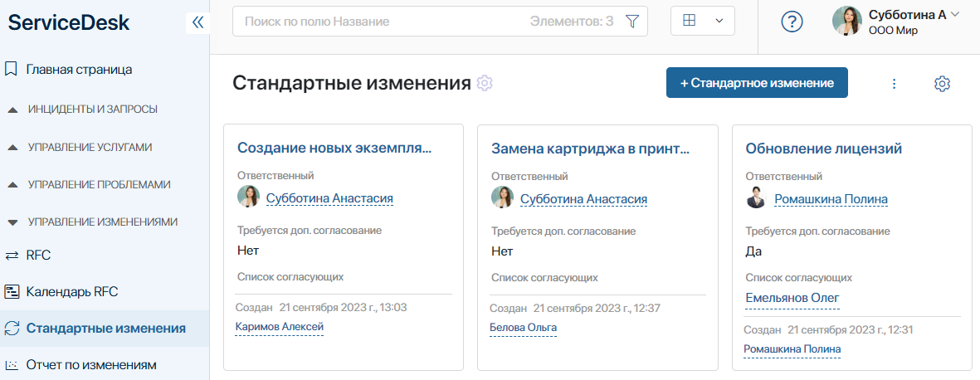Click creator Ромашкина Полина under Создан
The height and width of the screenshot is (380, 980).
(x=792, y=348)
